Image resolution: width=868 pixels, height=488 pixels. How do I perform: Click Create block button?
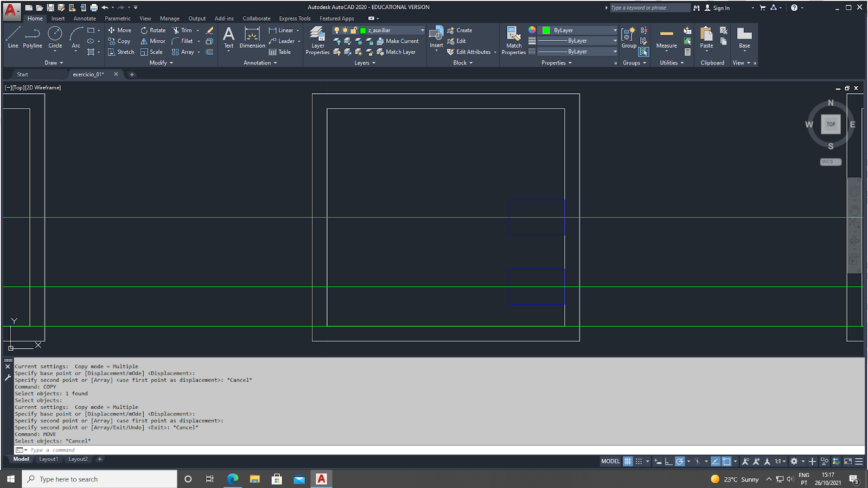(459, 30)
